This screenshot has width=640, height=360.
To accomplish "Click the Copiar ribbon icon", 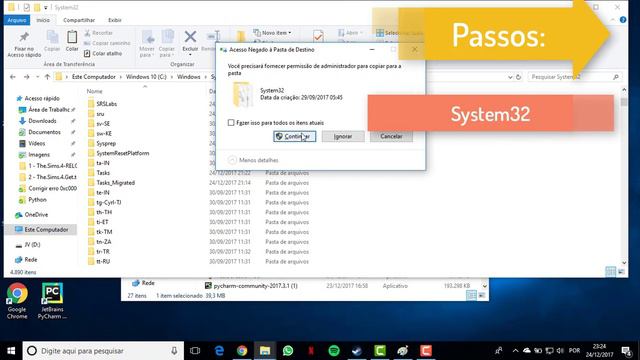I will click(52, 41).
